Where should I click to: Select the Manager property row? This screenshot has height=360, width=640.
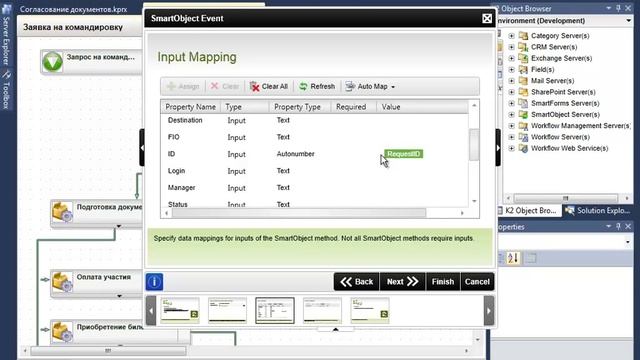point(314,188)
